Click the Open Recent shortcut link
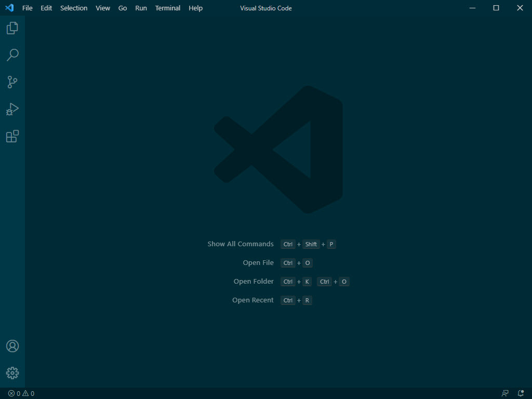Screen dimensions: 532x399 tap(253, 300)
